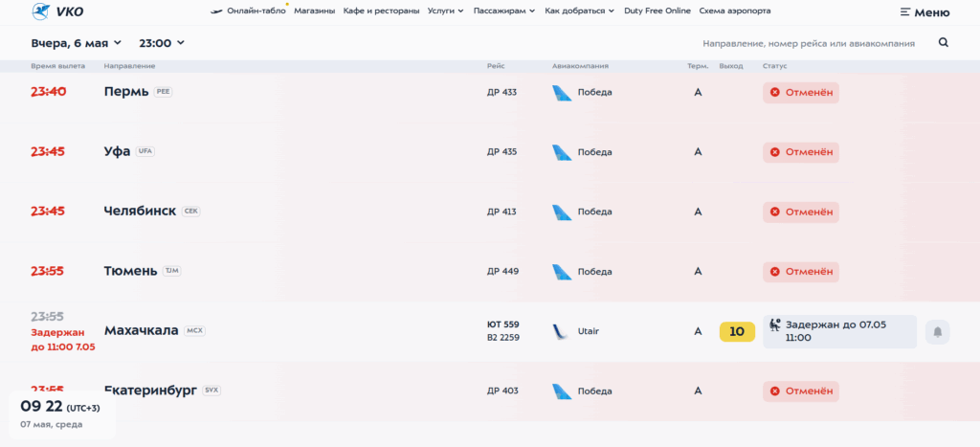Viewport: 980px width, 447px height.
Task: Click flight number ДР 435
Action: tap(501, 152)
